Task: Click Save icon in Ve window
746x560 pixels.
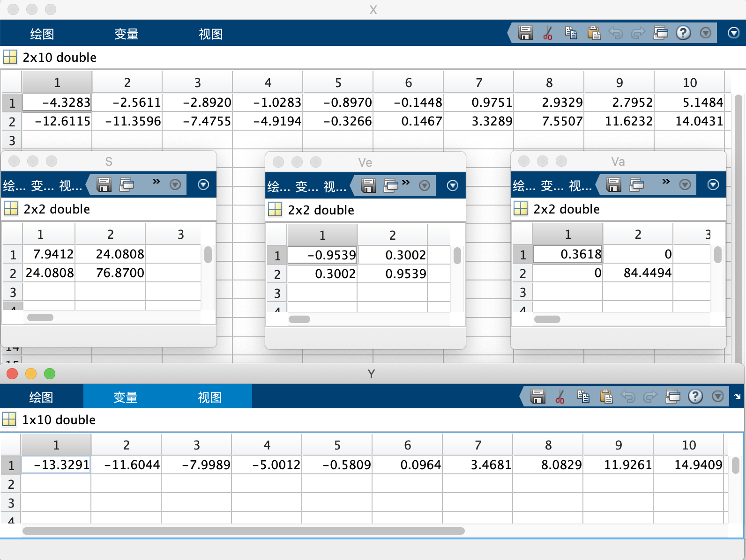Action: (368, 185)
